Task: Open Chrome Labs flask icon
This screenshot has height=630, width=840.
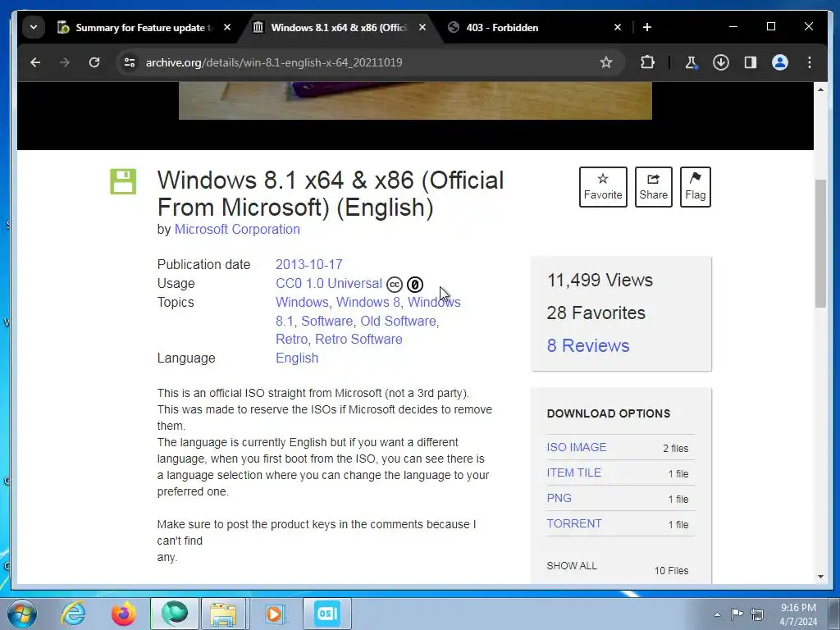Action: pyautogui.click(x=691, y=62)
